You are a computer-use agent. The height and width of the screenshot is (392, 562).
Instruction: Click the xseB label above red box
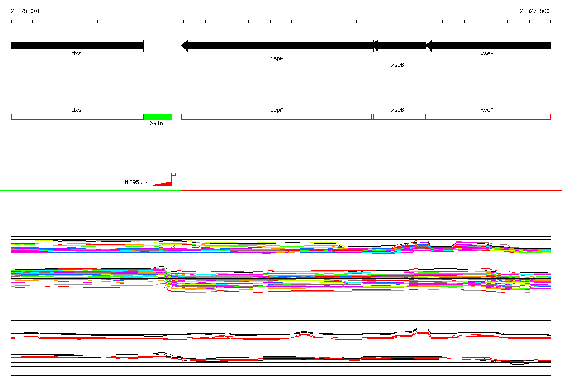tap(397, 110)
